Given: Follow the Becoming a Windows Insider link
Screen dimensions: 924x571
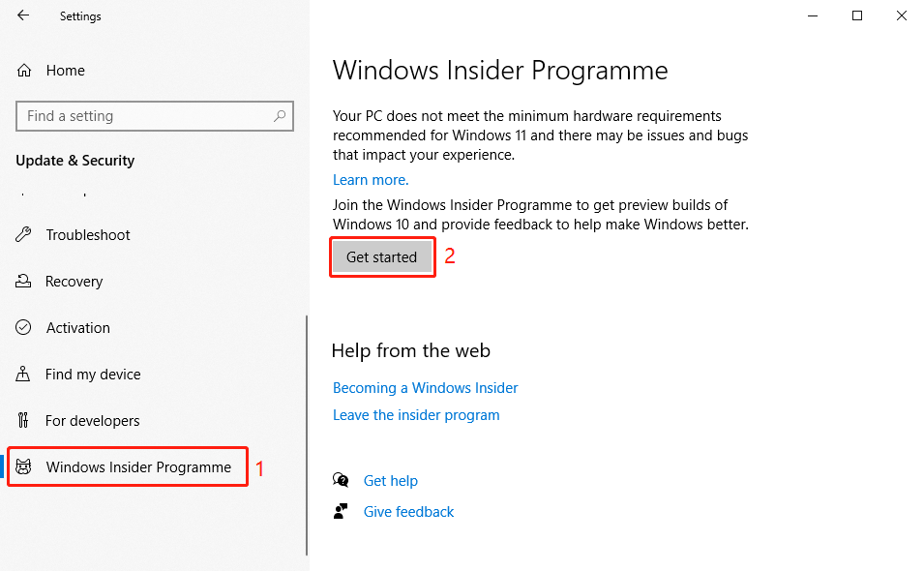Looking at the screenshot, I should click(425, 387).
